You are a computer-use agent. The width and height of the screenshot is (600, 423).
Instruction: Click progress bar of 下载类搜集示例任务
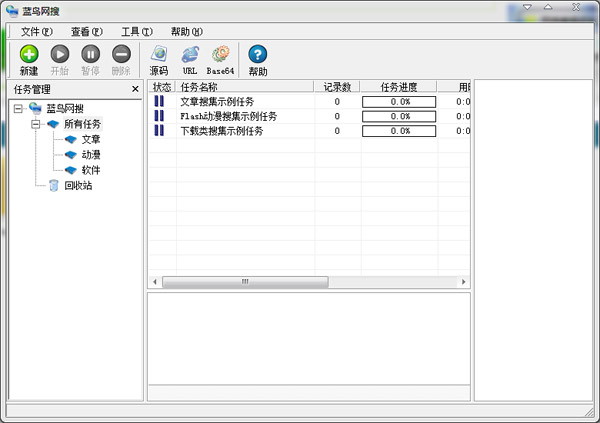click(399, 131)
